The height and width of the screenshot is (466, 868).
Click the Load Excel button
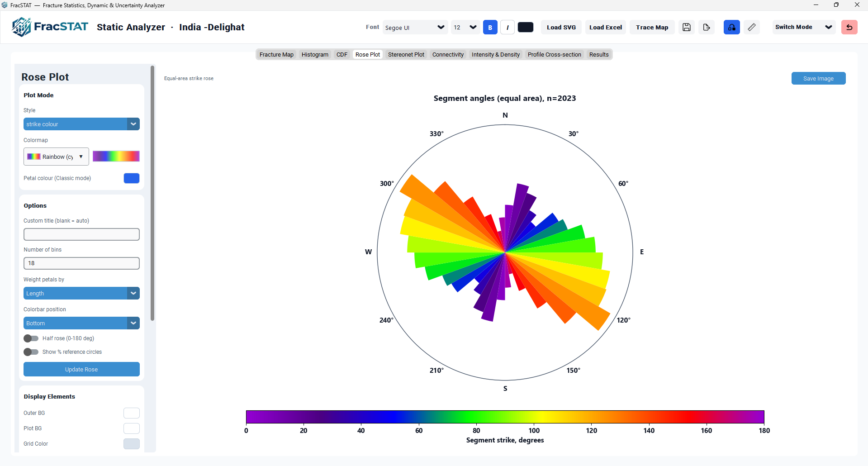point(606,27)
